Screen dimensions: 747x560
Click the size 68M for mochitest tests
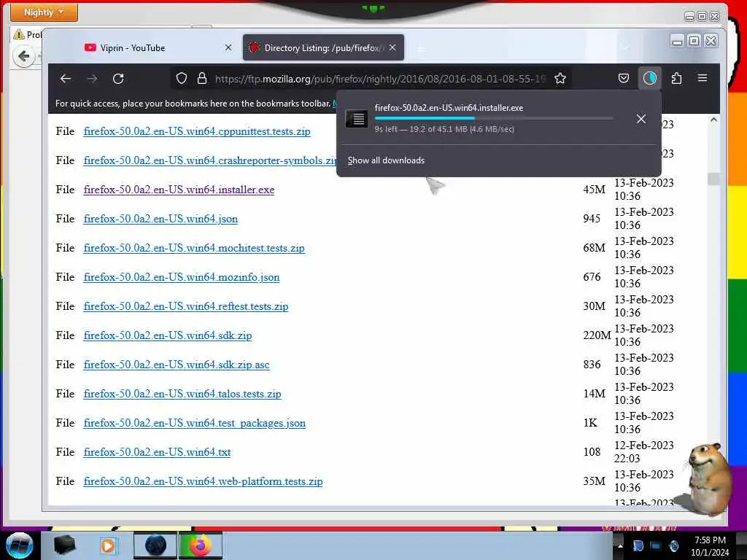(x=594, y=248)
